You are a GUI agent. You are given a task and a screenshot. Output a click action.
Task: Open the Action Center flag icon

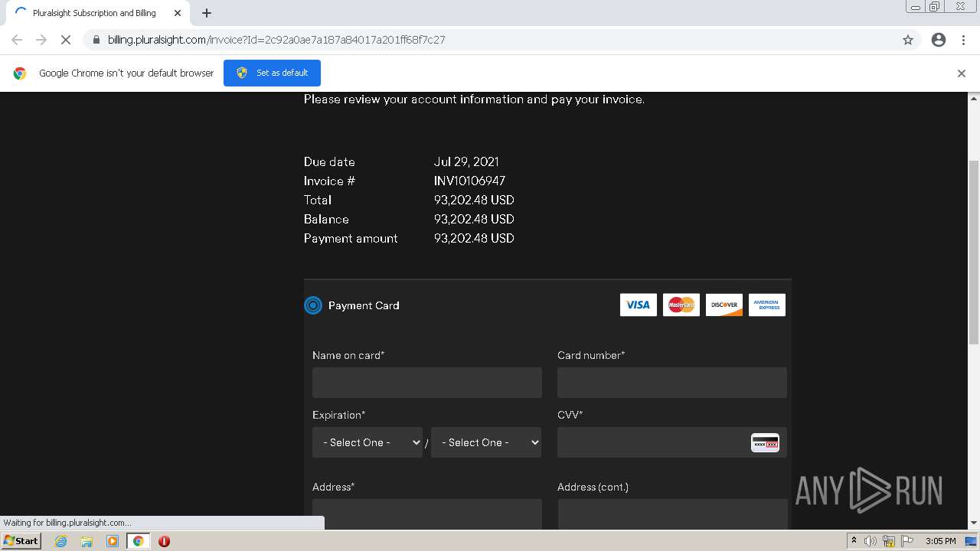point(907,541)
